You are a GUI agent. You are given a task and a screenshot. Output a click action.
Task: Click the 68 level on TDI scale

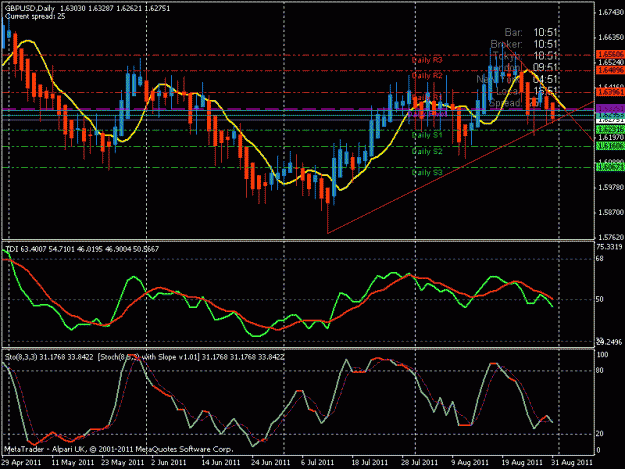(600, 259)
